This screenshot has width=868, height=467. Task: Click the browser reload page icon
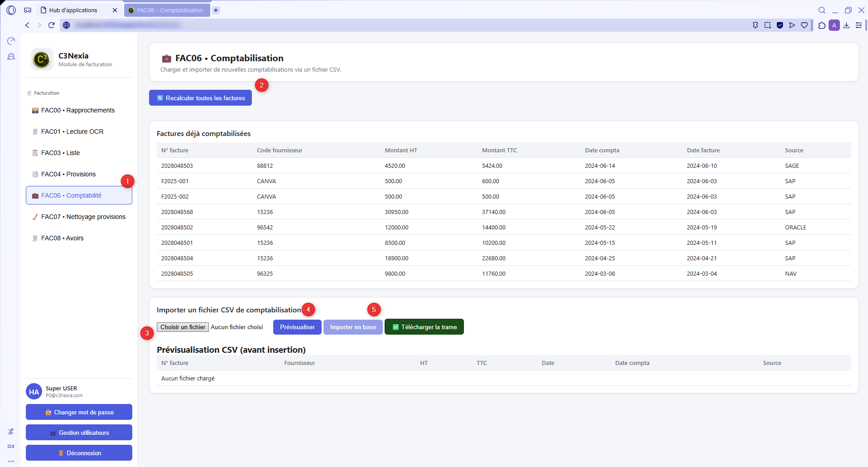51,25
